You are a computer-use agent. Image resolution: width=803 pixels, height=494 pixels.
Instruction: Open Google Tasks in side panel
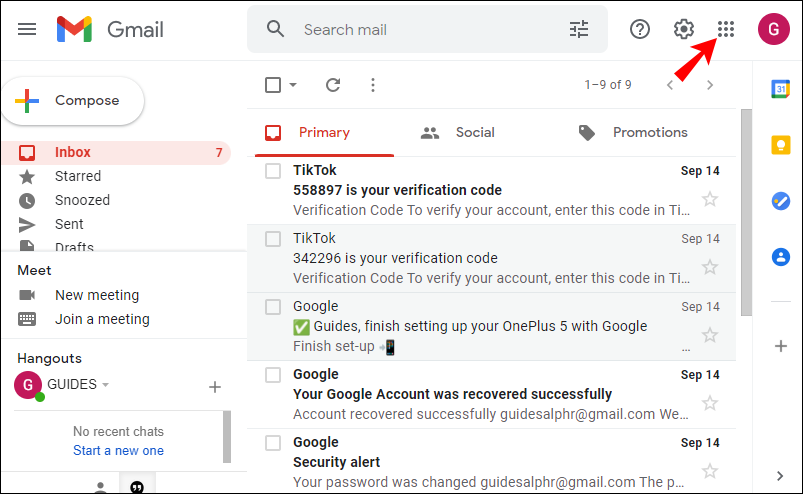pyautogui.click(x=780, y=201)
